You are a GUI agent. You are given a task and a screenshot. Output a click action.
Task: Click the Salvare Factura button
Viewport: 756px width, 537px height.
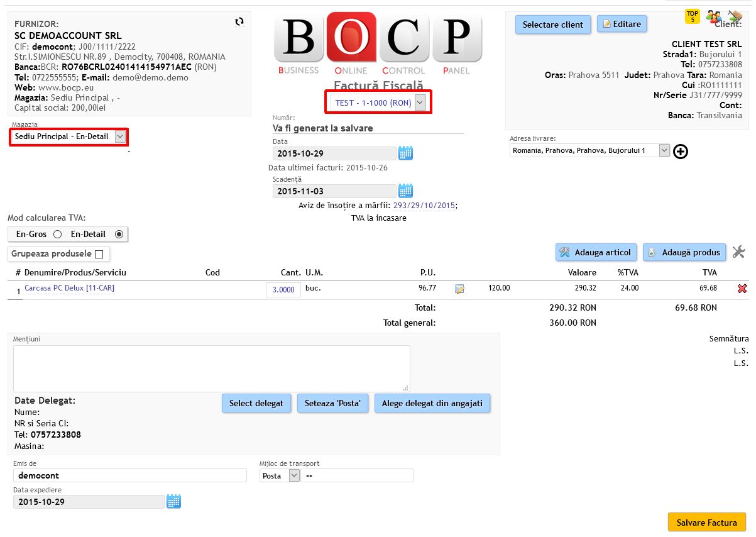click(706, 523)
